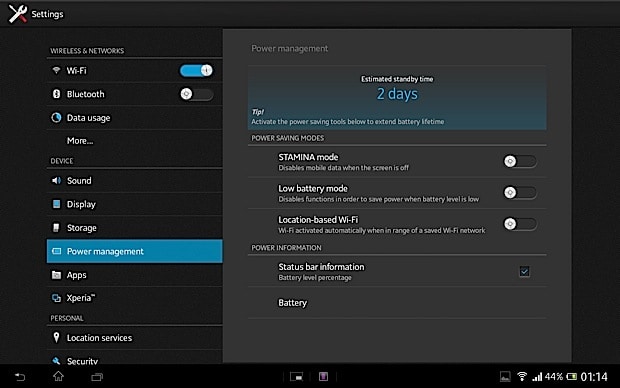Image resolution: width=620 pixels, height=388 pixels.
Task: Click the Low battery mode label
Action: coord(313,188)
